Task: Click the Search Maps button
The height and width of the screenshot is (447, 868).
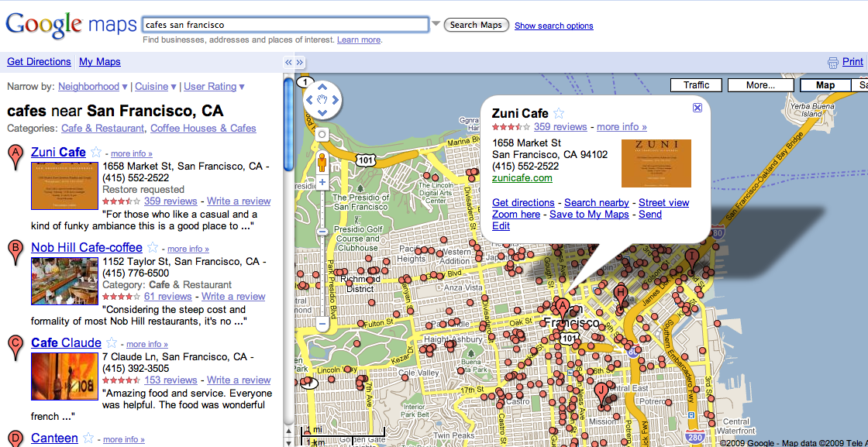Action: click(476, 25)
